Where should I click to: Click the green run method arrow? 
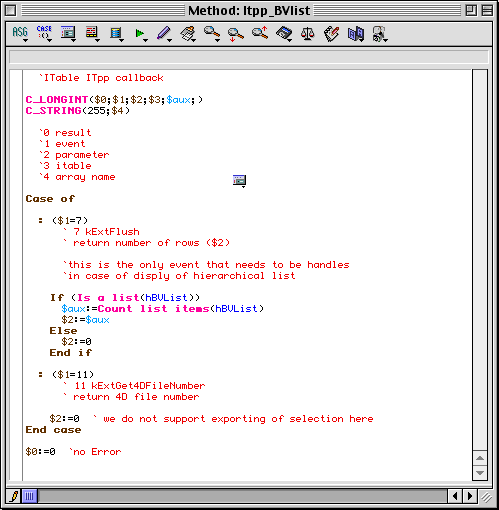pos(141,34)
